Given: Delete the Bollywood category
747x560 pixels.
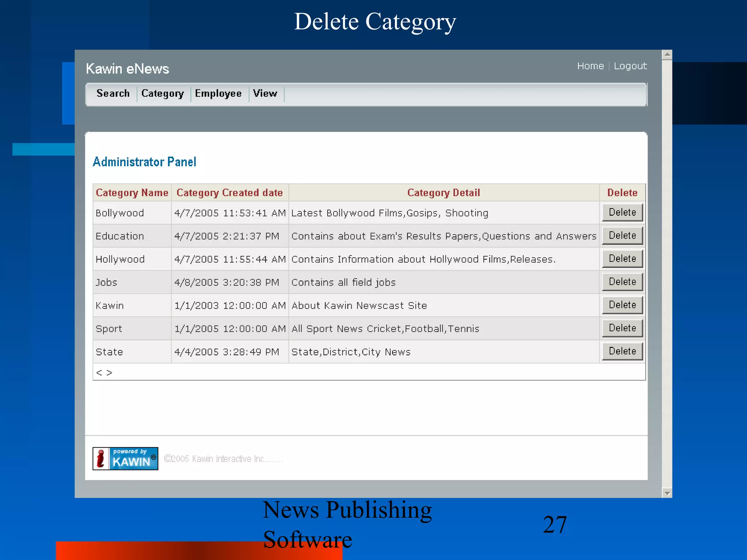Looking at the screenshot, I should point(622,212).
